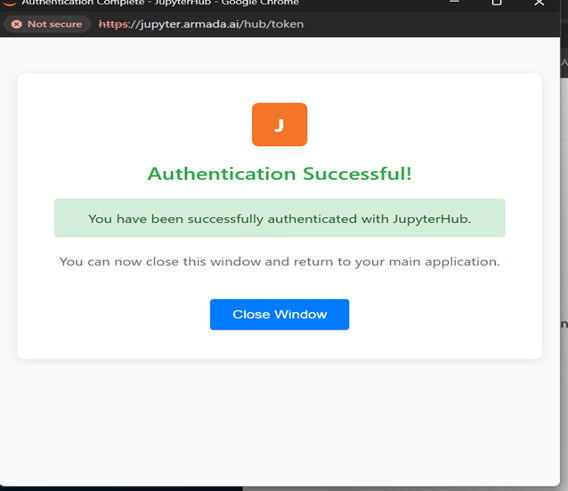Click the successfully authenticated with JupyterHub message
The height and width of the screenshot is (491, 568).
pyautogui.click(x=279, y=218)
